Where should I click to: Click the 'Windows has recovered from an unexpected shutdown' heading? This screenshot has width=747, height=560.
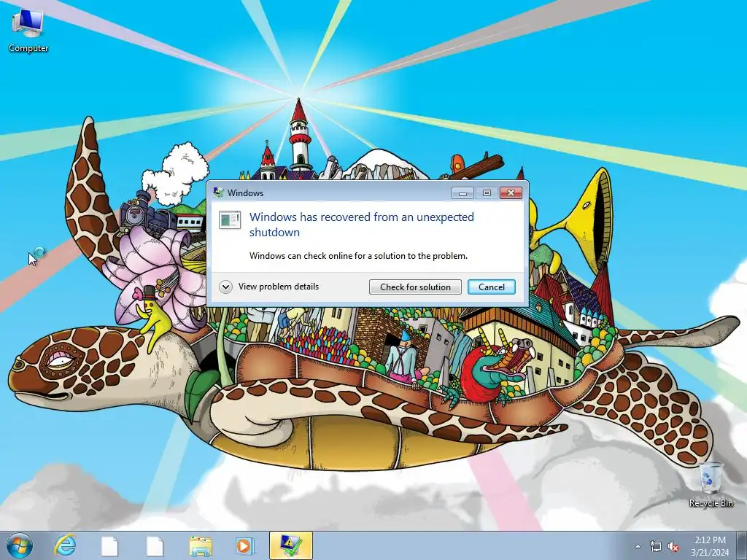point(362,225)
